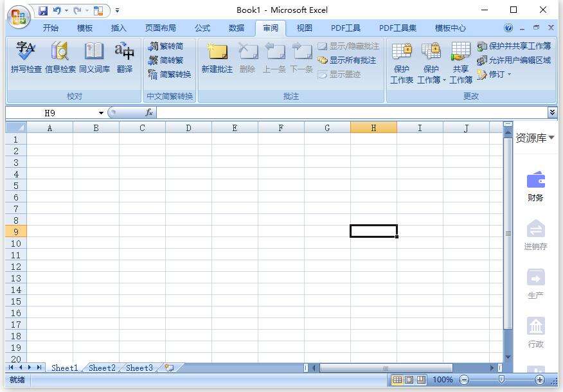Open the 同义词库 thesaurus
The image size is (563, 392).
94,57
